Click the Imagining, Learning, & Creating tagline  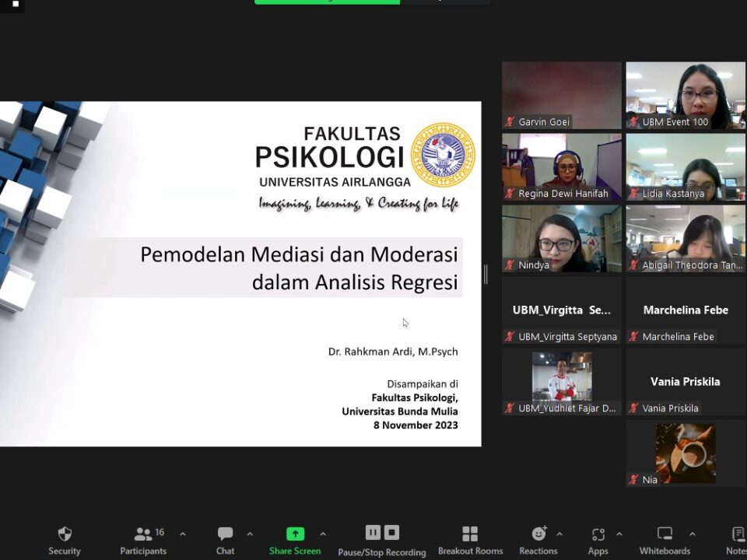[x=359, y=203]
